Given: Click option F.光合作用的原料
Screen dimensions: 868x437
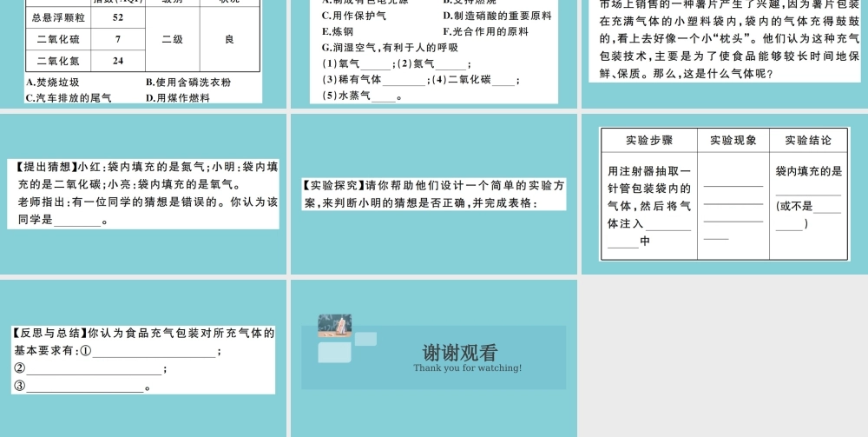Looking at the screenshot, I should point(485,31).
